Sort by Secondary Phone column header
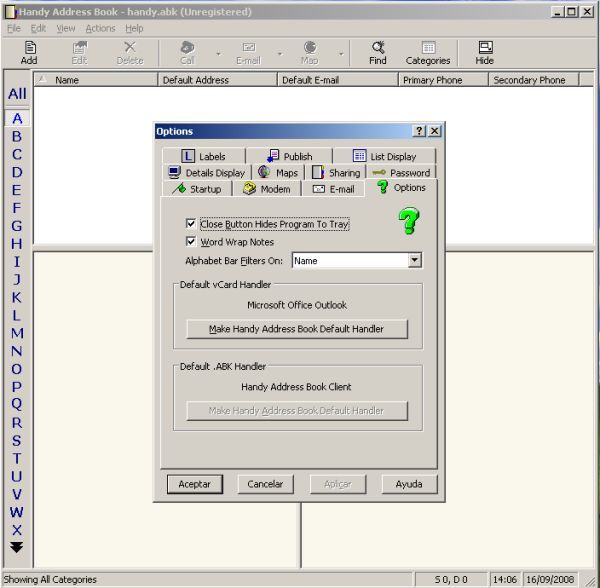 [534, 80]
